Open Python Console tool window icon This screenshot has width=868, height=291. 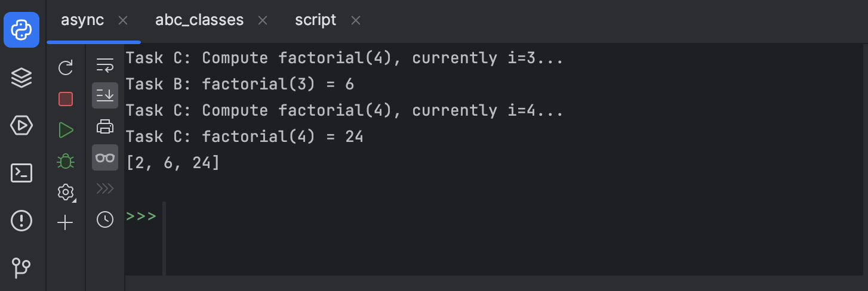tap(21, 29)
